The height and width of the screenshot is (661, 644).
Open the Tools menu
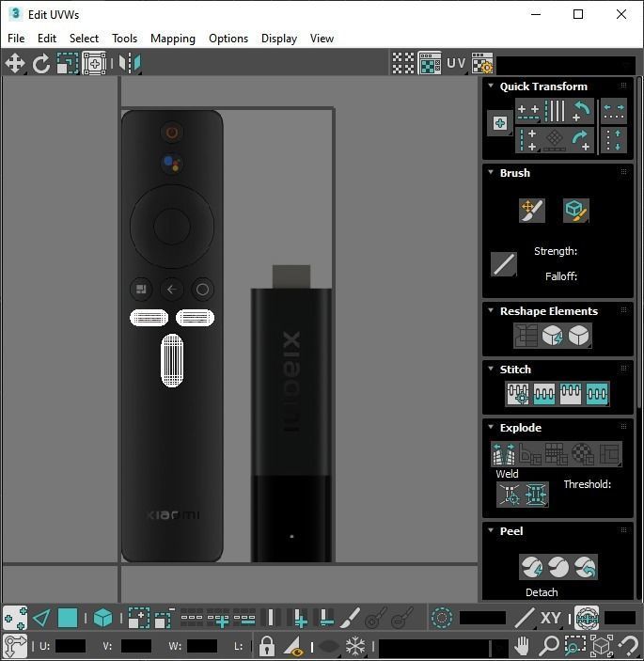[124, 39]
